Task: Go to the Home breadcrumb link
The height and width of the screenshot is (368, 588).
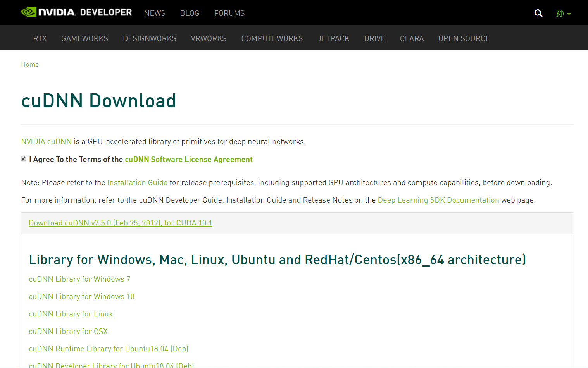Action: (x=30, y=64)
